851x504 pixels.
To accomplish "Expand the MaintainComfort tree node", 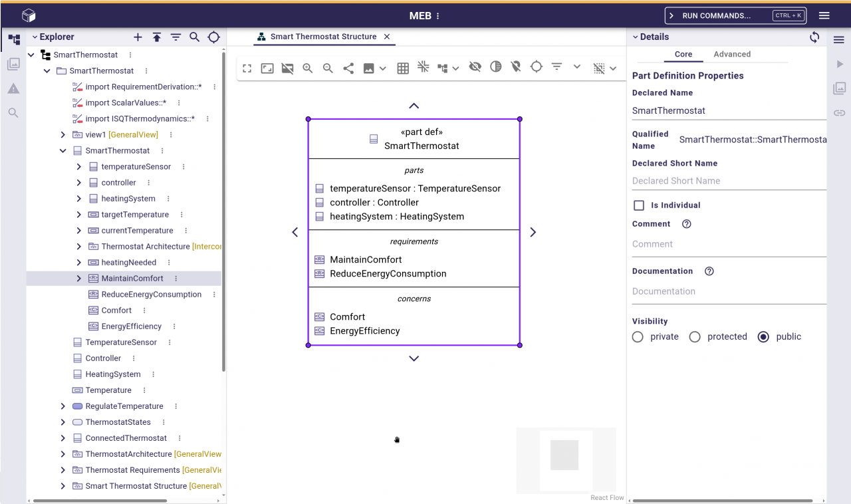I will click(x=78, y=279).
